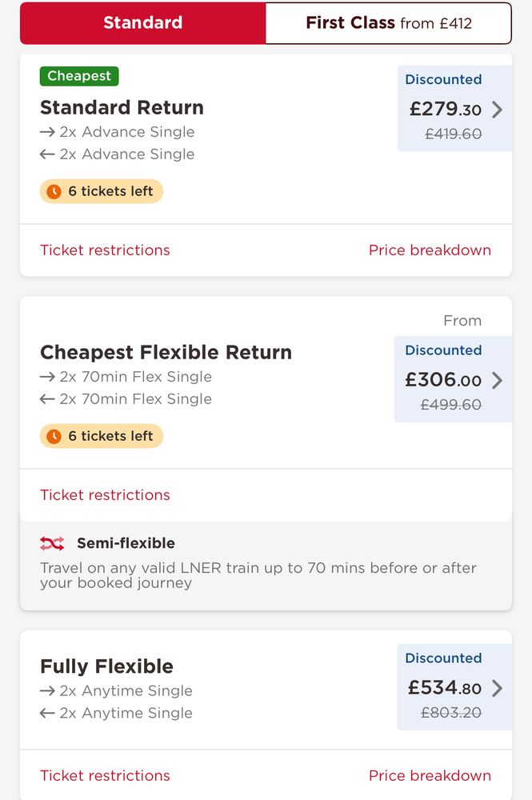Viewport: 532px width, 800px height.
Task: Open Ticket restrictions for Fully Flexible
Action: point(105,775)
